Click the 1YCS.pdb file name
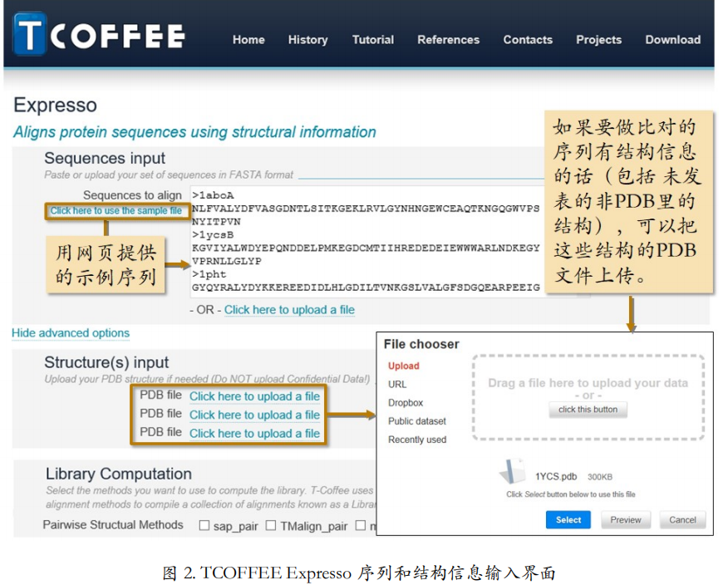Viewport: 728px width, 585px height. tap(556, 477)
